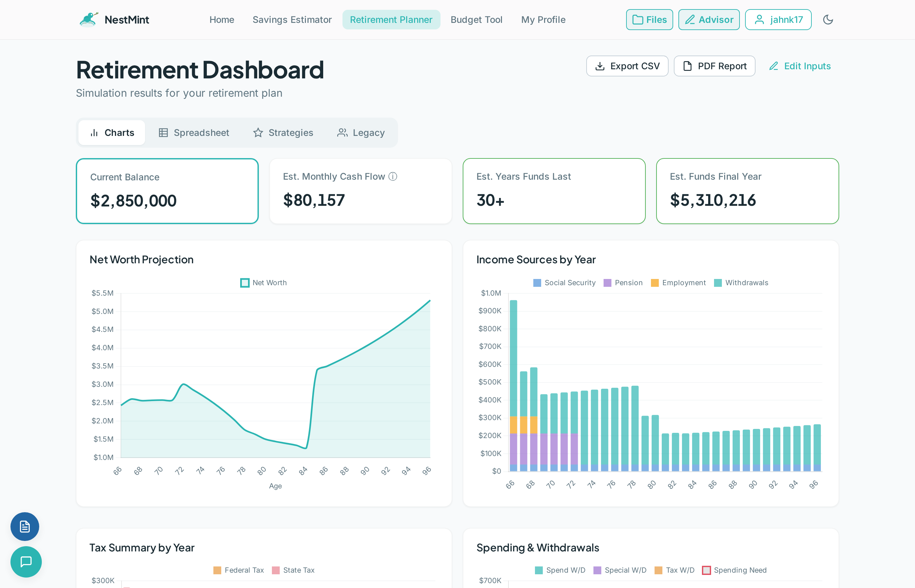Screen dimensions: 915x588
Task: Open My Profile from the navigation bar
Action: coord(543,20)
